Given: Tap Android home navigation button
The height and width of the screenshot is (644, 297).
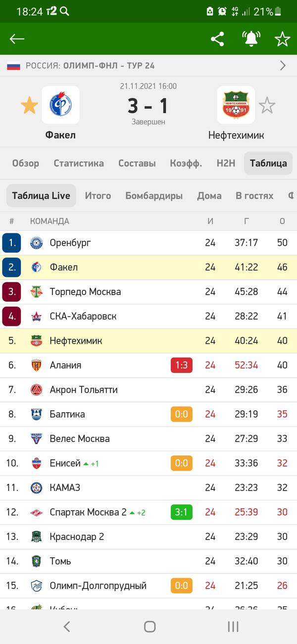Looking at the screenshot, I should click(x=149, y=627).
